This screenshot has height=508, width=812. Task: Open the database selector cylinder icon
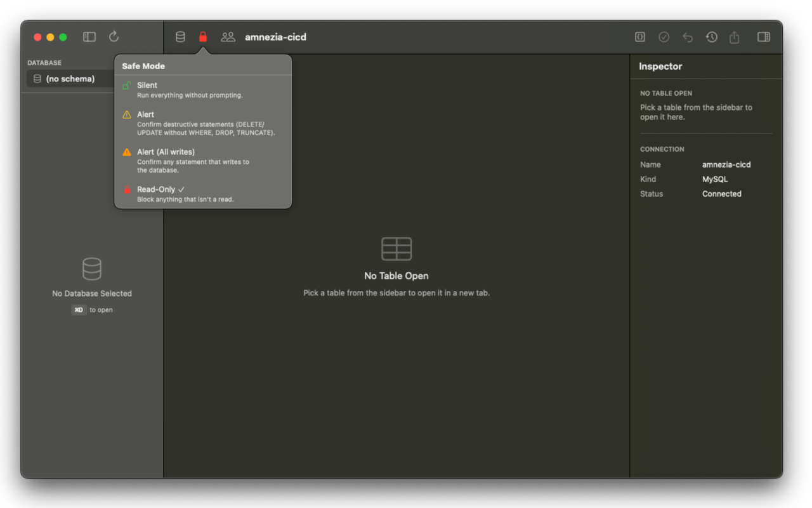tap(180, 36)
